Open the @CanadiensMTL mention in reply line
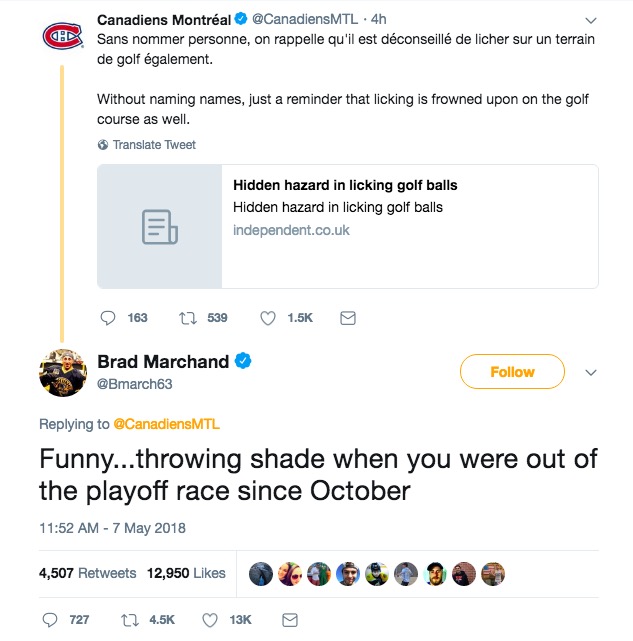Viewport: 633px width, 641px height. coord(166,425)
